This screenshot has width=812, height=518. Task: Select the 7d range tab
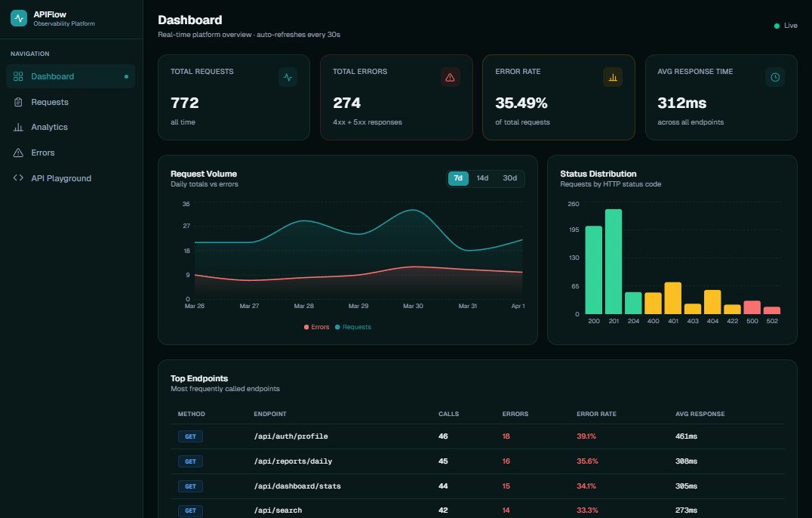point(458,178)
